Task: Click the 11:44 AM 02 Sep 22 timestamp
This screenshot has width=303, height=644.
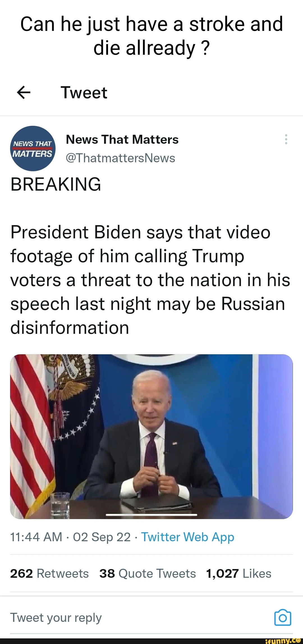Action: (x=70, y=537)
